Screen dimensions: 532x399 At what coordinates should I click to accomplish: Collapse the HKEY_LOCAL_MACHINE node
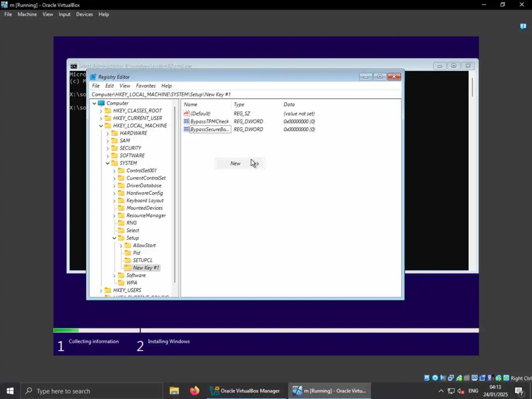click(x=101, y=126)
